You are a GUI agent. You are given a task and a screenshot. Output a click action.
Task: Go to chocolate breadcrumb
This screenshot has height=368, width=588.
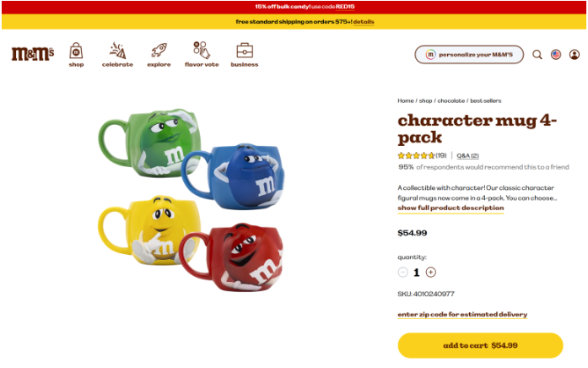451,101
